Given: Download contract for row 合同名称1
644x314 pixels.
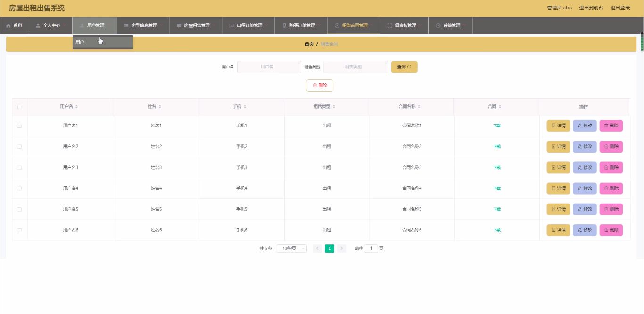Looking at the screenshot, I should click(x=497, y=126).
